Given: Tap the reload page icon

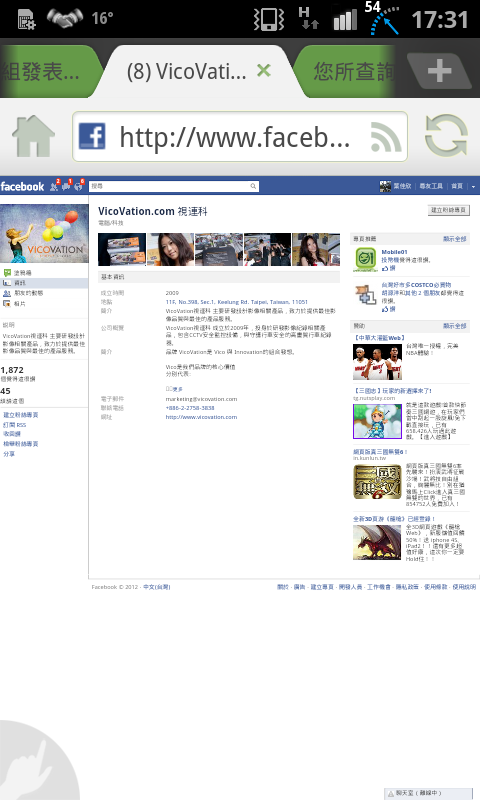Looking at the screenshot, I should pyautogui.click(x=446, y=136).
